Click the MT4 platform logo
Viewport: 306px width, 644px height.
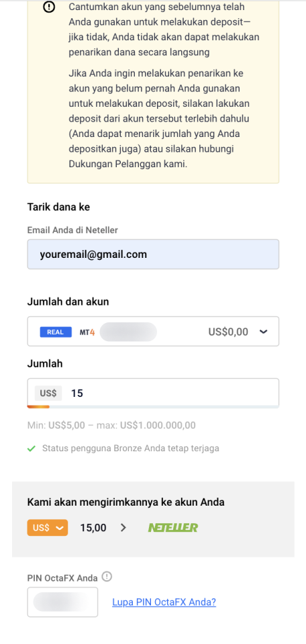(x=87, y=332)
